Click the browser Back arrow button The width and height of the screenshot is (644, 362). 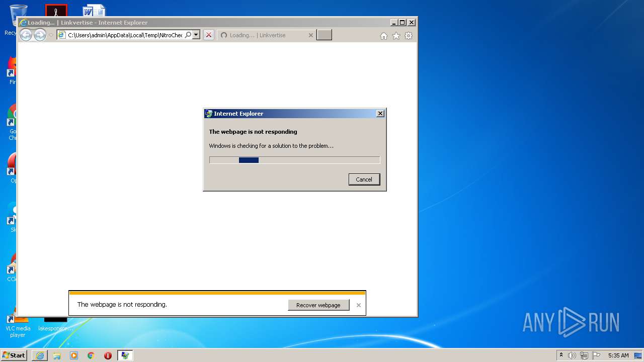click(26, 35)
